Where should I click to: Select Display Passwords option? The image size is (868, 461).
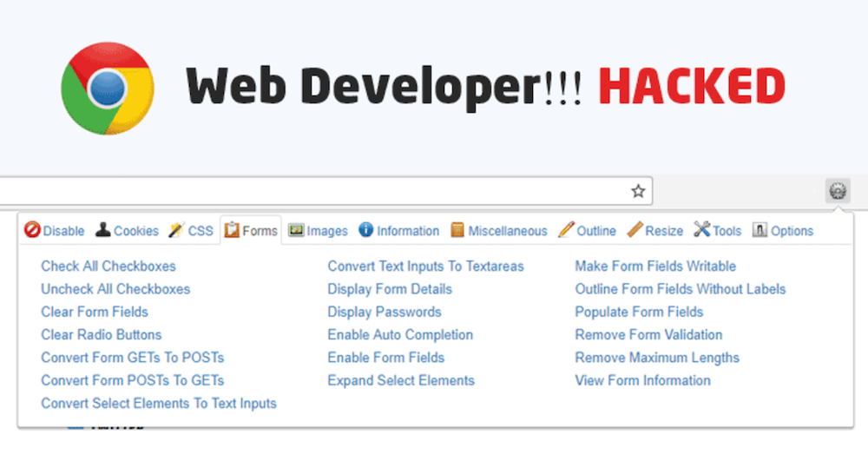384,312
